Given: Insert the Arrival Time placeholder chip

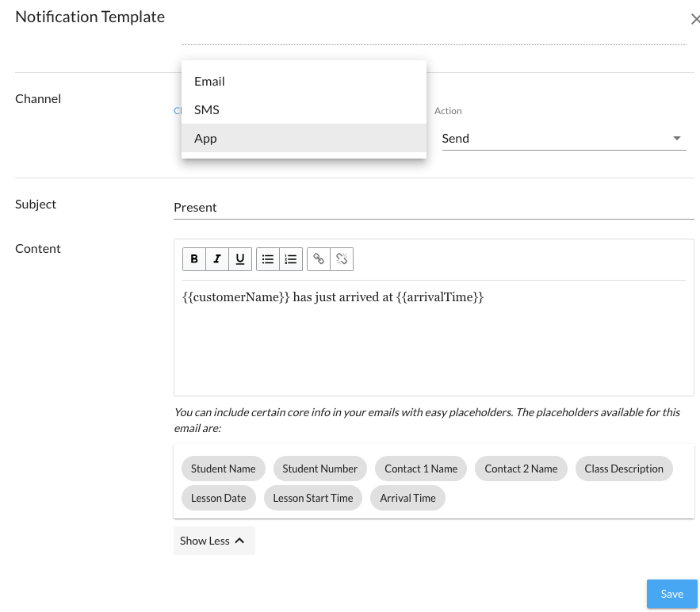Looking at the screenshot, I should [x=407, y=498].
